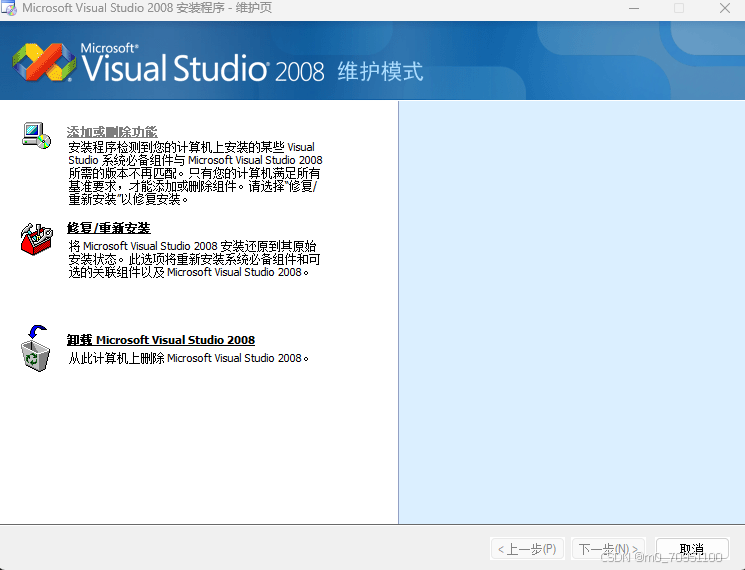Click the red toolbox repair icon
Viewport: 745px width, 570px height.
(36, 239)
